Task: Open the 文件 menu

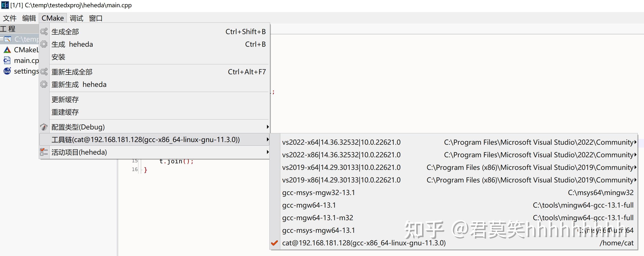Action: [x=9, y=18]
